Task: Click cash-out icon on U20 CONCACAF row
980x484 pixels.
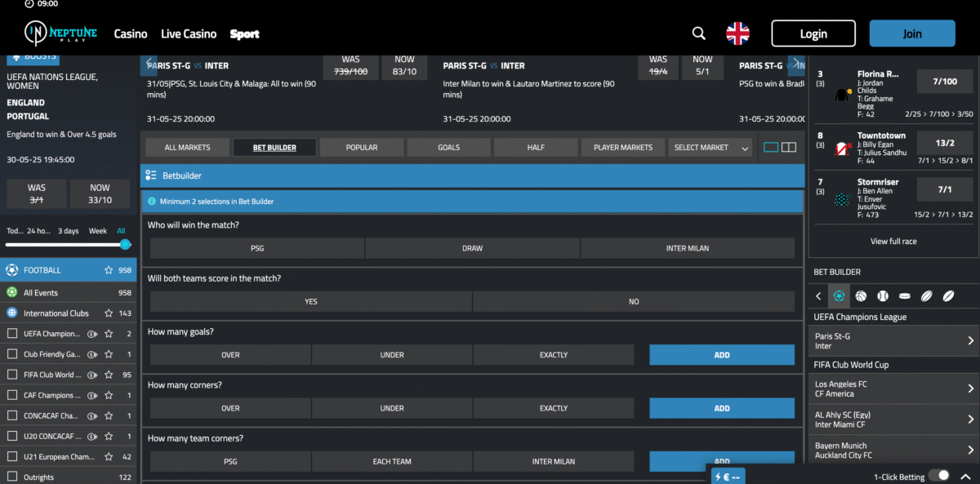Action: [x=92, y=437]
